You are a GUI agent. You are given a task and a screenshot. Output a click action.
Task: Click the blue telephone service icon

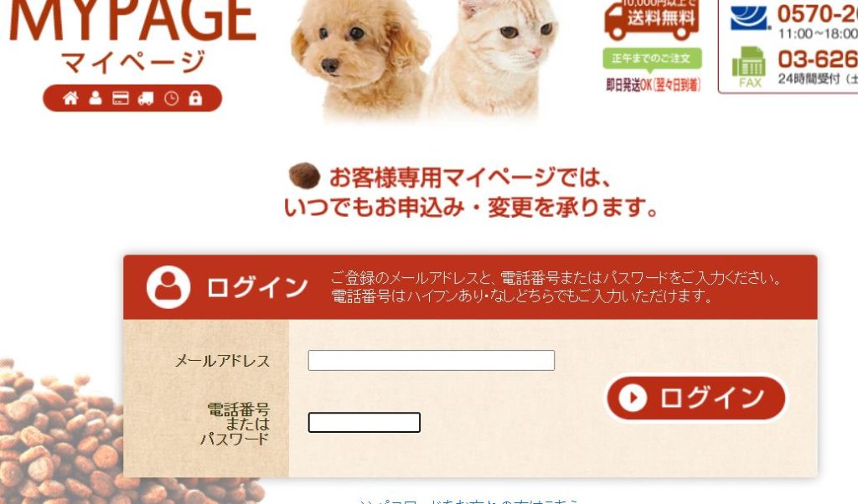pos(750,18)
